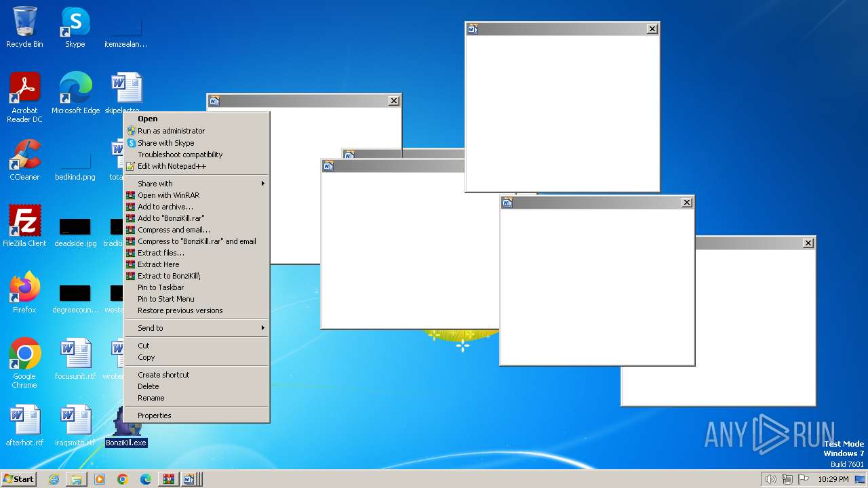Select the Google Chrome desktop shortcut
The image size is (868, 488).
point(24,363)
